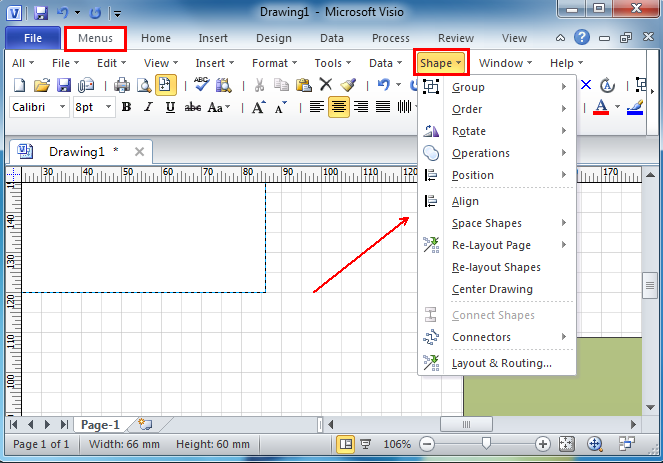Click the Paste clipboard icon

304,85
